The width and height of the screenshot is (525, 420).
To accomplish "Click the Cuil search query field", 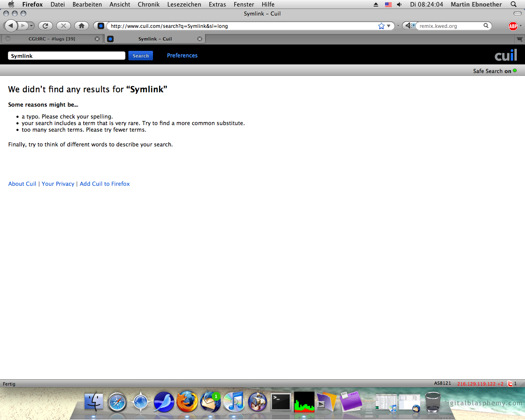I will [x=66, y=56].
